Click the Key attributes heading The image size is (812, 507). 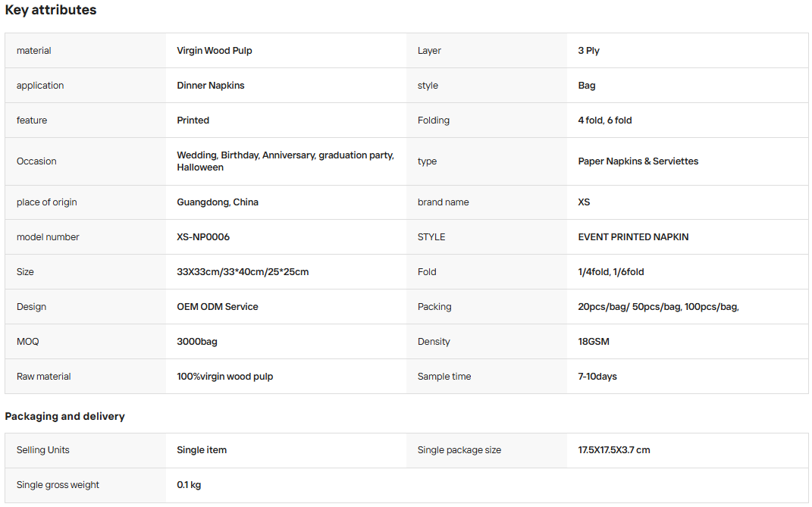51,10
